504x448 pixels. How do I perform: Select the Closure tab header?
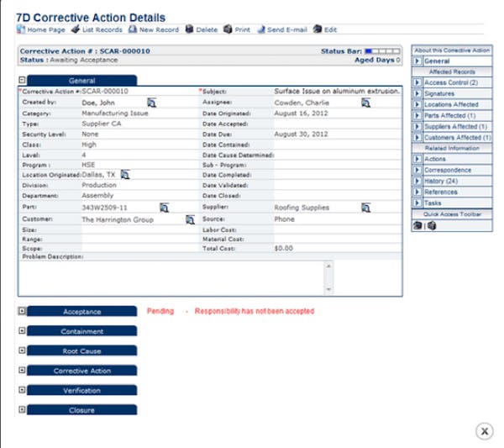tap(82, 410)
